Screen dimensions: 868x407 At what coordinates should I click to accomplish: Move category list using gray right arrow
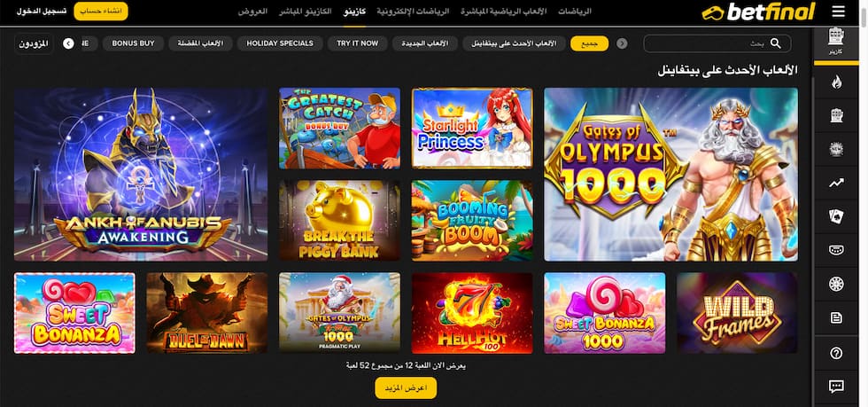coord(622,43)
